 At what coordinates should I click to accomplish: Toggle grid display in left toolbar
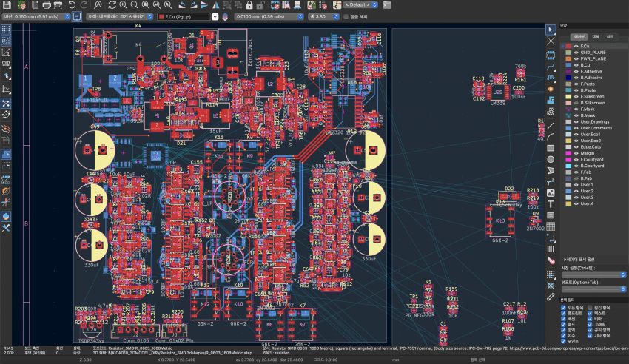(x=6, y=30)
